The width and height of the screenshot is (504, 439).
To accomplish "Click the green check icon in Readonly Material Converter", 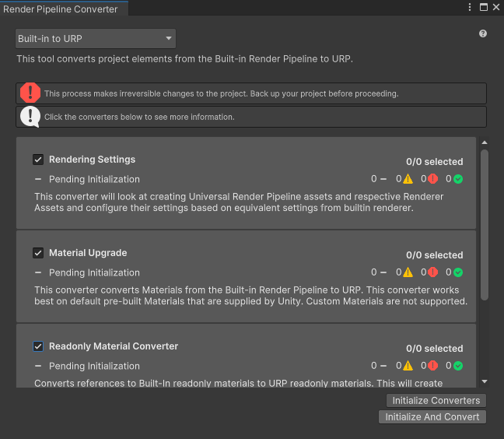I will point(458,366).
